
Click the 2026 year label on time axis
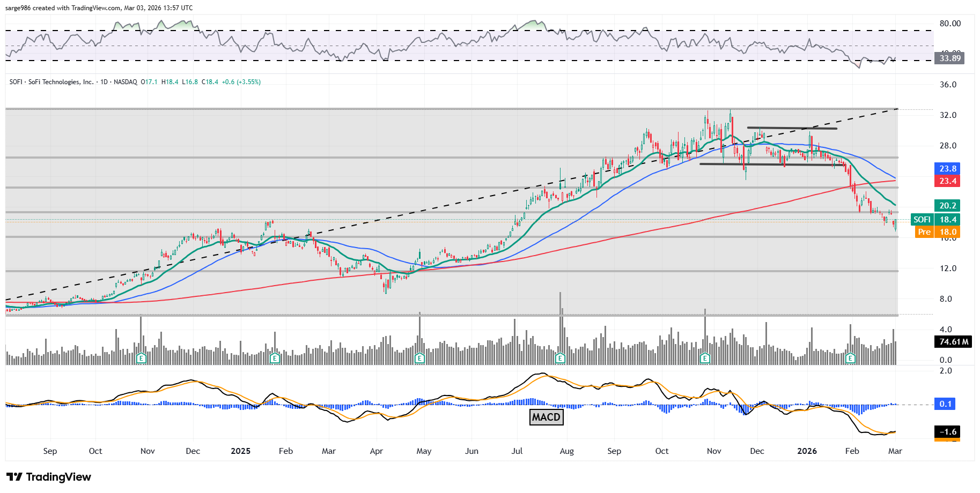(x=807, y=451)
